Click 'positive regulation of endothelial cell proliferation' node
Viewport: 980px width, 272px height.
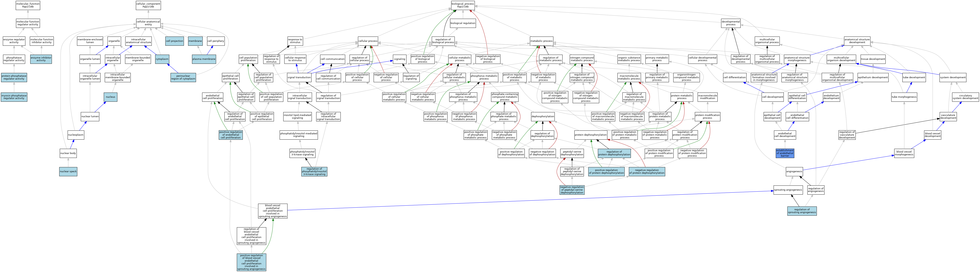click(x=231, y=135)
